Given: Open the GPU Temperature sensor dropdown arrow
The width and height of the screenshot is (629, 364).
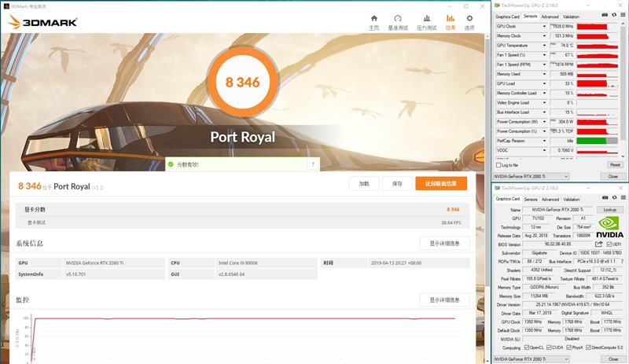Looking at the screenshot, I should tap(544, 46).
